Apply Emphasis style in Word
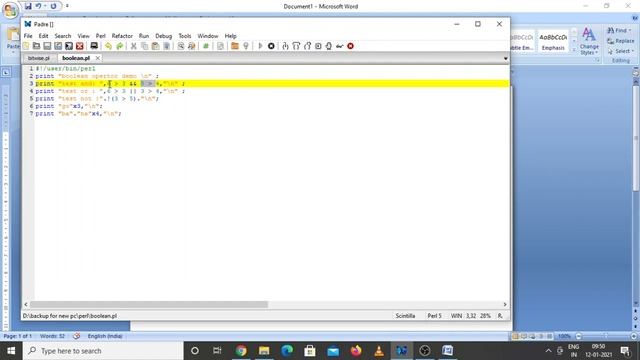The image size is (640, 360). tap(553, 42)
